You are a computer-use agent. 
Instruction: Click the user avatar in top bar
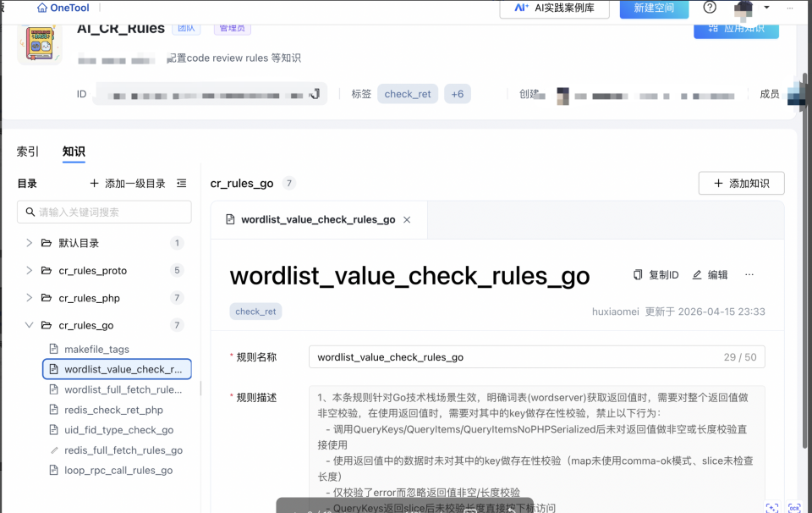pyautogui.click(x=743, y=8)
